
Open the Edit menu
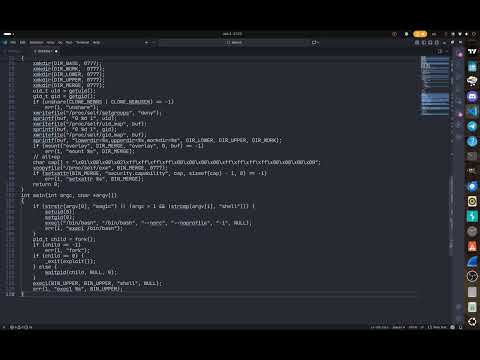23,42
